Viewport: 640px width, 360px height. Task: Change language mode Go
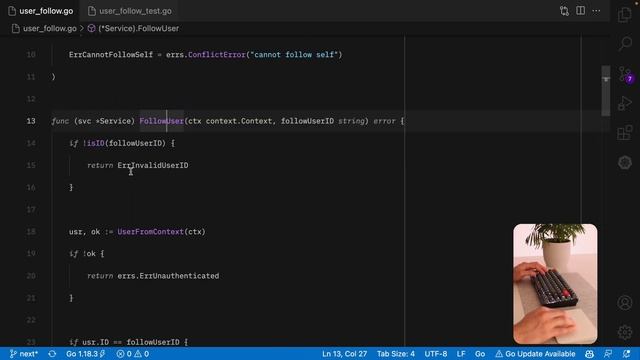pyautogui.click(x=480, y=354)
